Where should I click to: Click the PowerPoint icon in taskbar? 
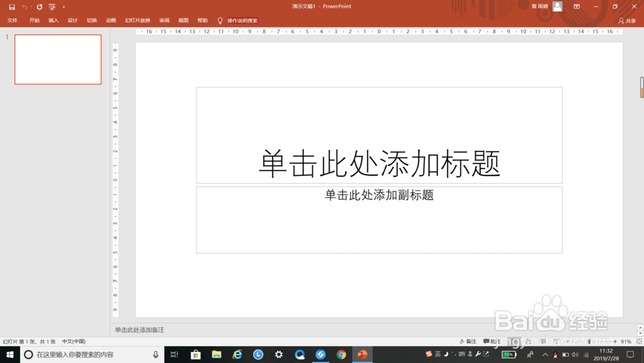tap(362, 355)
